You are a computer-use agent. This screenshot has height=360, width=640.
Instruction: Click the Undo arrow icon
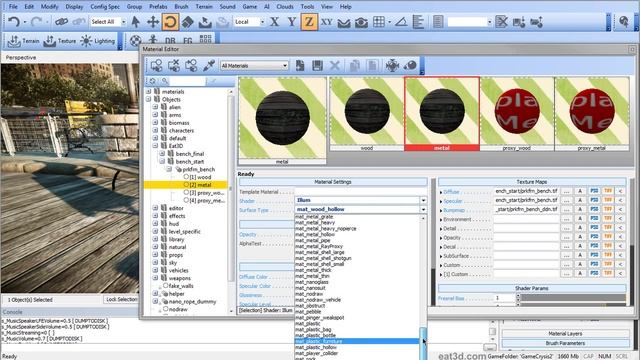point(13,22)
